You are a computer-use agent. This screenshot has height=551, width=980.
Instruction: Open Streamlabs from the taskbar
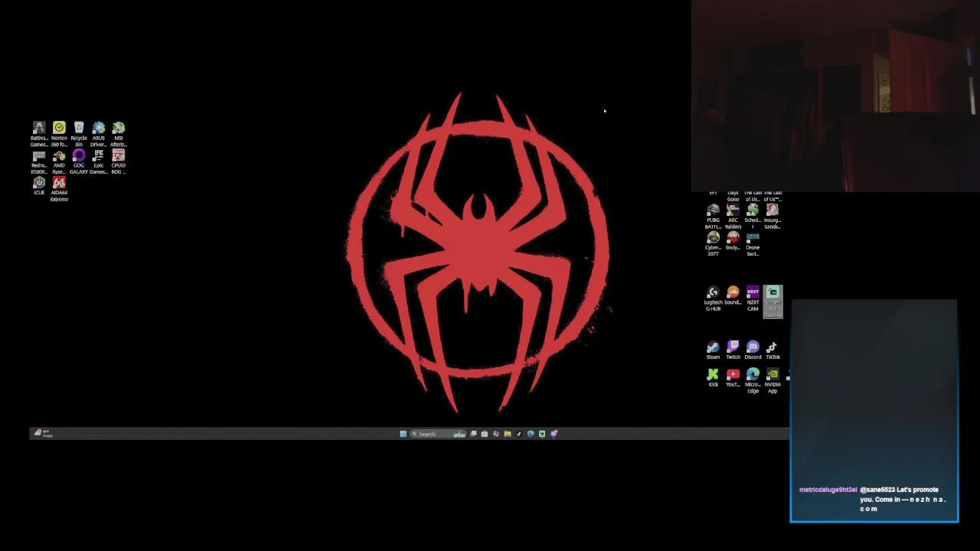tap(542, 434)
